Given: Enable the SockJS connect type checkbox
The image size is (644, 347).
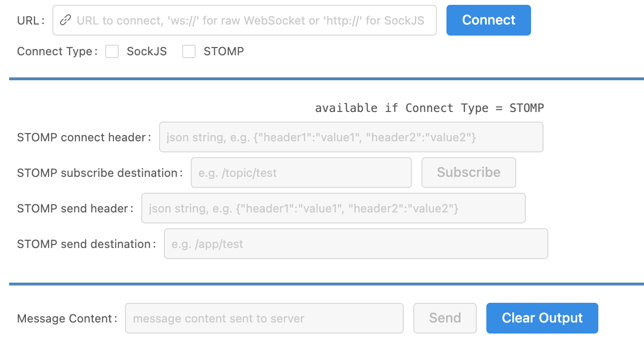Looking at the screenshot, I should [112, 51].
